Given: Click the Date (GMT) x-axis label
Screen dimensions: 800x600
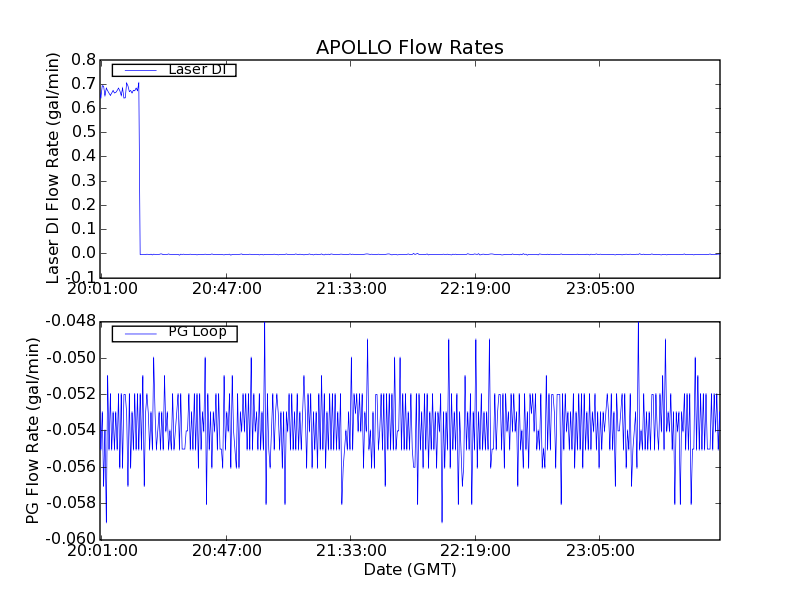Looking at the screenshot, I should pos(409,570).
